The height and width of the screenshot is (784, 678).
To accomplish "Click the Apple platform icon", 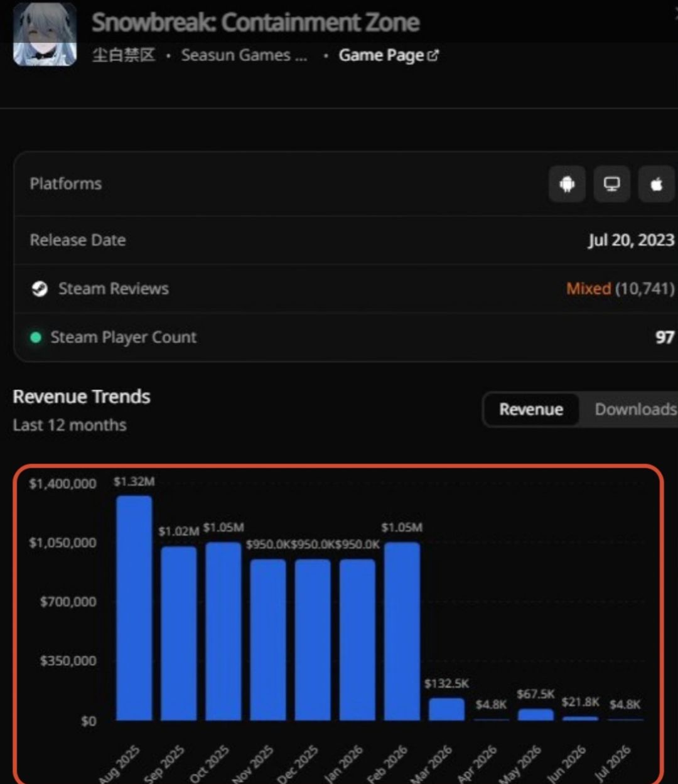I will pos(657,184).
